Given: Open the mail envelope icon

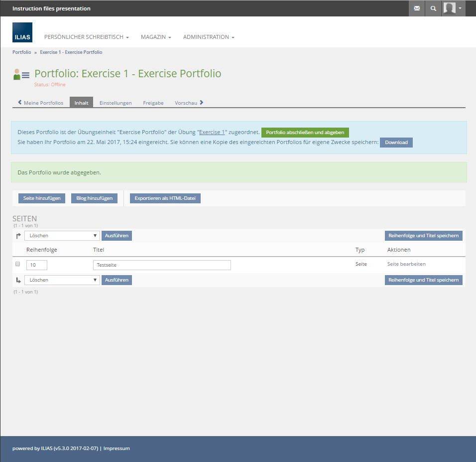Looking at the screenshot, I should pyautogui.click(x=417, y=8).
